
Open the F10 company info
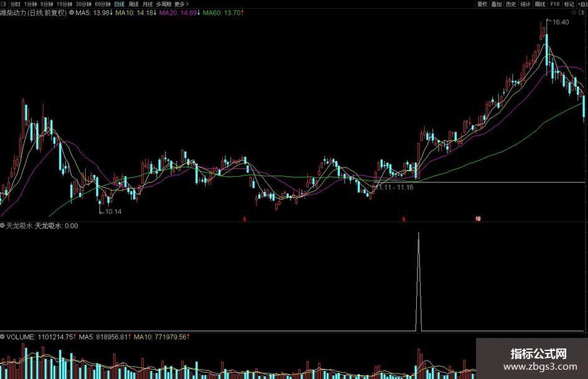554,4
